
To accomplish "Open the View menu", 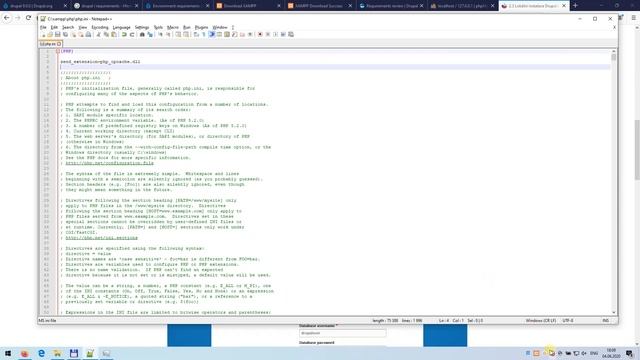I will [x=82, y=27].
